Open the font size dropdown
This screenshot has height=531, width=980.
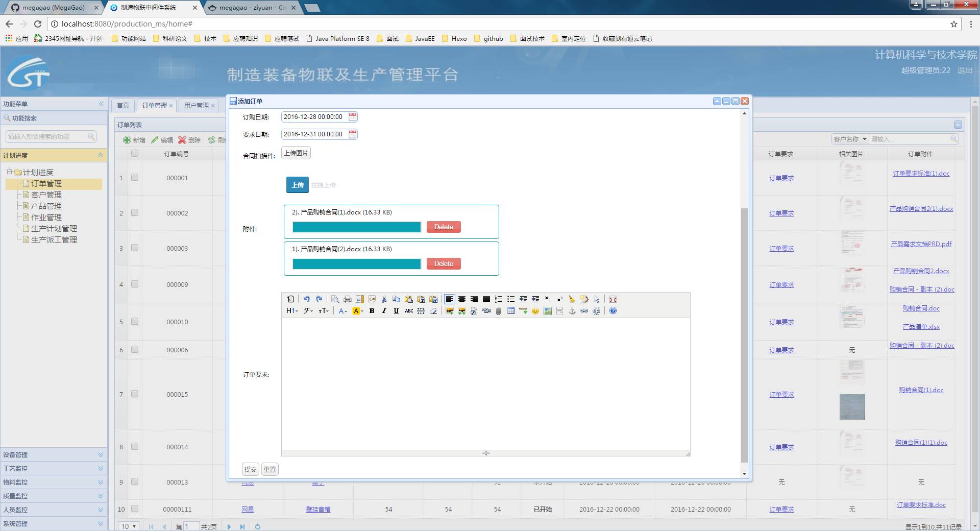click(324, 311)
